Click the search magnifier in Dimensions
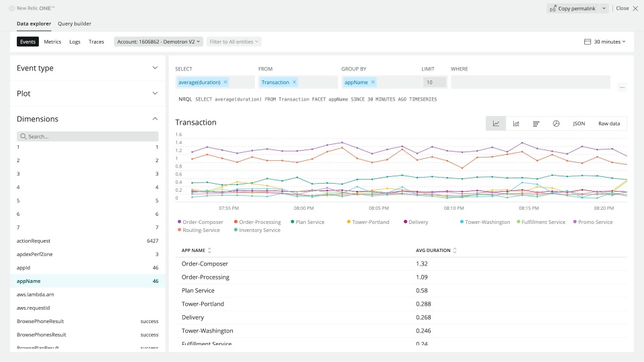Screen dimensions: 644x362 click(23, 136)
